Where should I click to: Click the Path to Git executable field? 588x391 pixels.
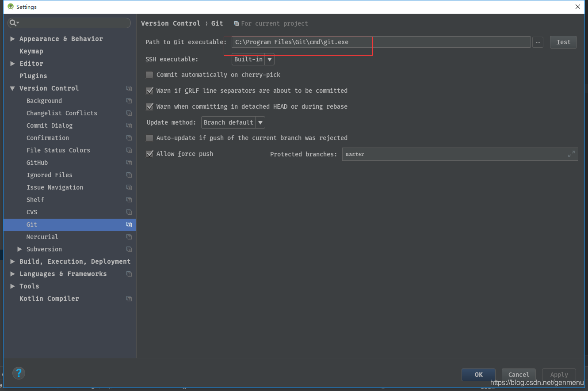381,42
